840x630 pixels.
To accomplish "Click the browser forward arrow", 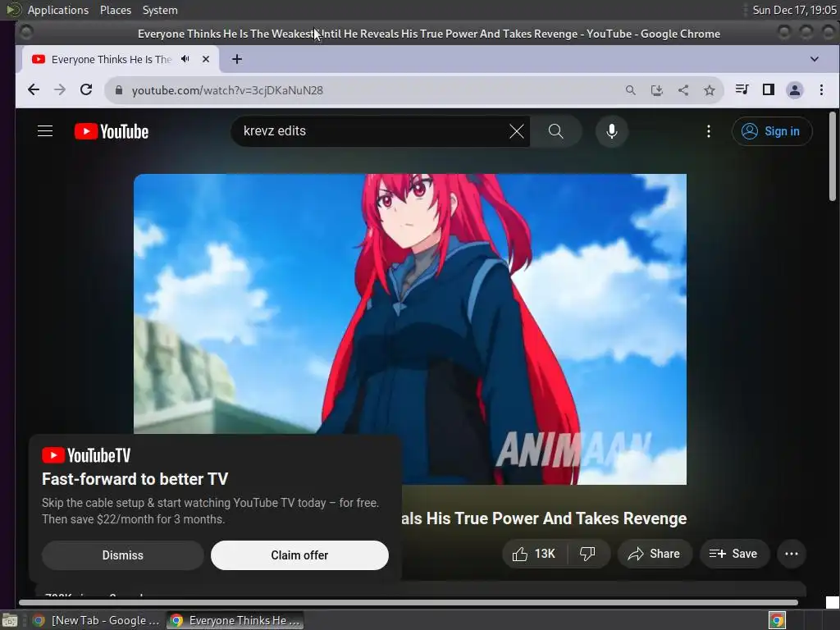I will [x=59, y=90].
